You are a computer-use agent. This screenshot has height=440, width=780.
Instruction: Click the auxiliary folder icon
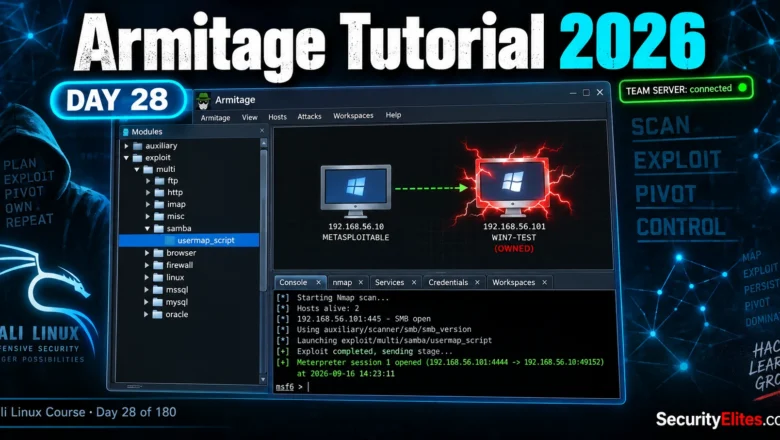tap(138, 146)
